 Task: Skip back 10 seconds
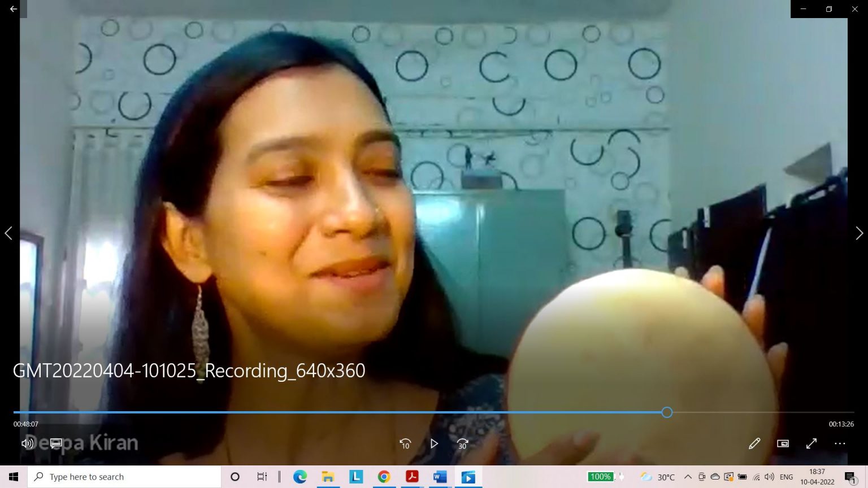click(405, 444)
